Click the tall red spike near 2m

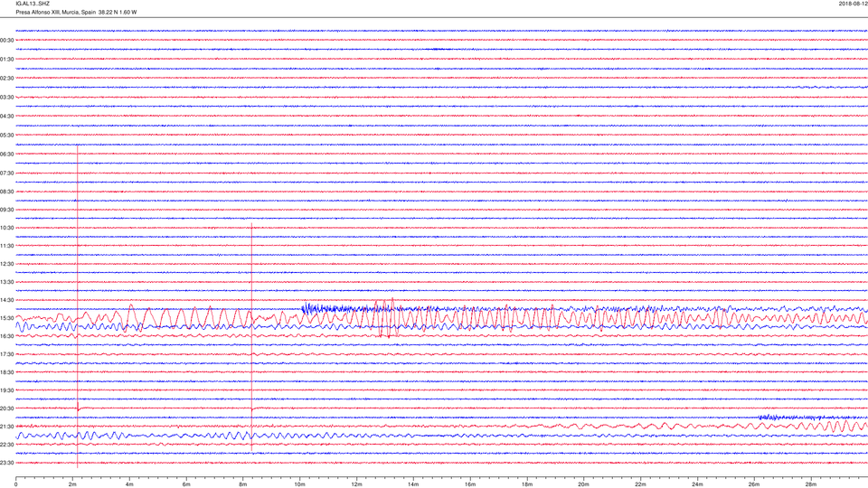coord(78,306)
